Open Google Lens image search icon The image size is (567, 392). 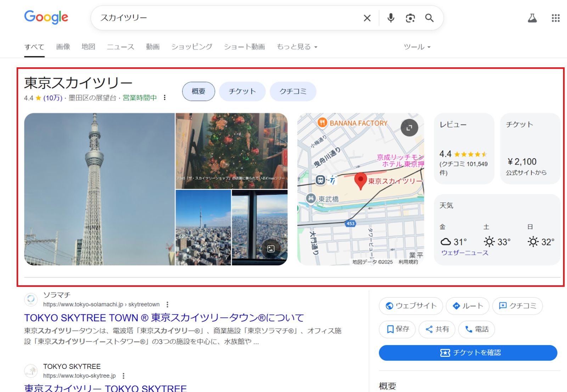(x=410, y=18)
